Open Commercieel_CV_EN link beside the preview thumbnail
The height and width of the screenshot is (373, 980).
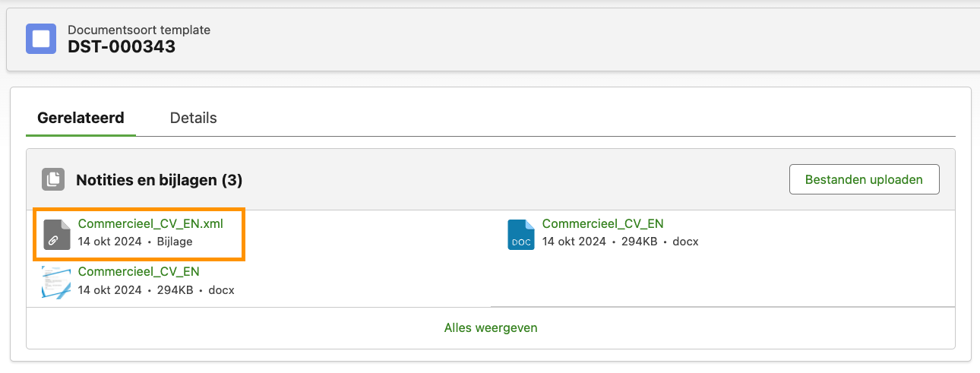click(x=138, y=271)
